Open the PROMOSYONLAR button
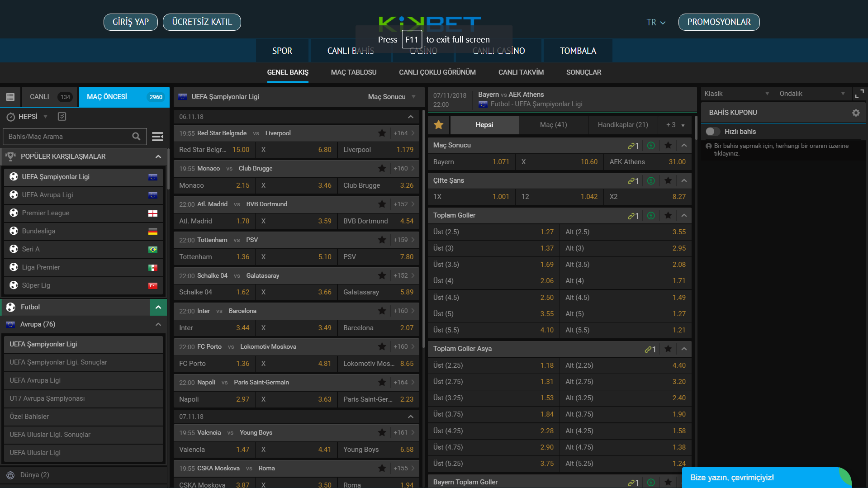The width and height of the screenshot is (868, 488). click(719, 22)
